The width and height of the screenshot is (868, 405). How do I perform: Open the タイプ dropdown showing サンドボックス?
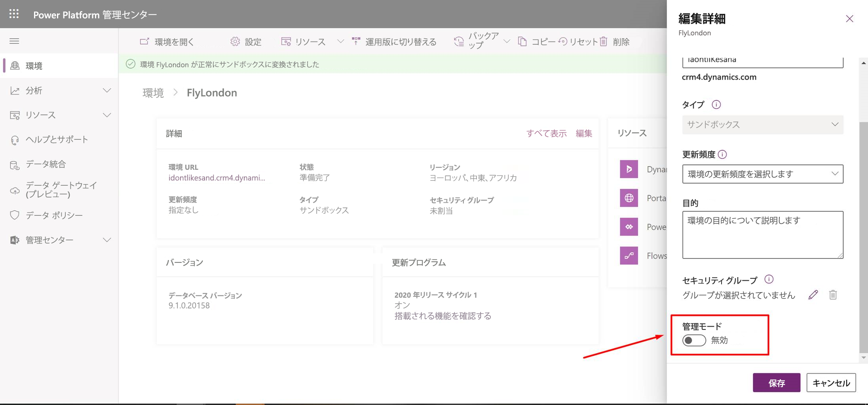tap(762, 124)
